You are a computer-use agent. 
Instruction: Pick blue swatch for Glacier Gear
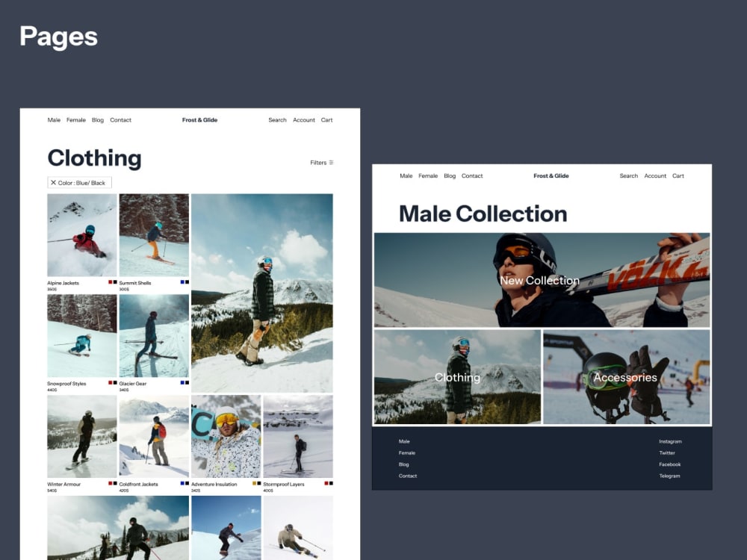coord(182,382)
